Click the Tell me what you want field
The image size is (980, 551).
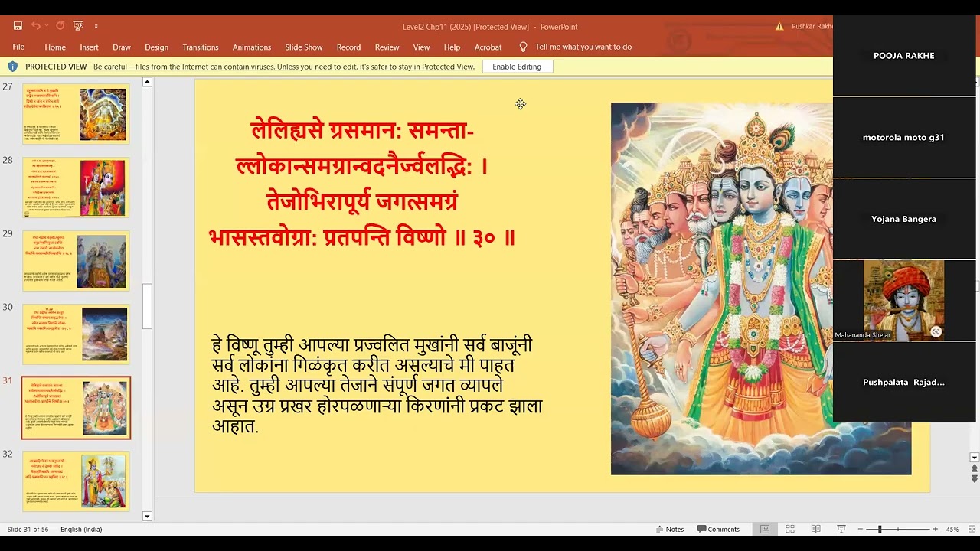(583, 47)
